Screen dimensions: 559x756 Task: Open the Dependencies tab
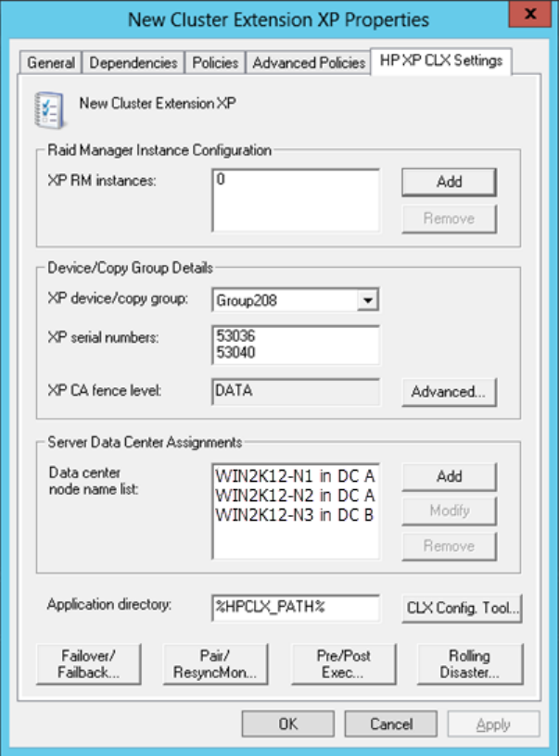coord(133,63)
